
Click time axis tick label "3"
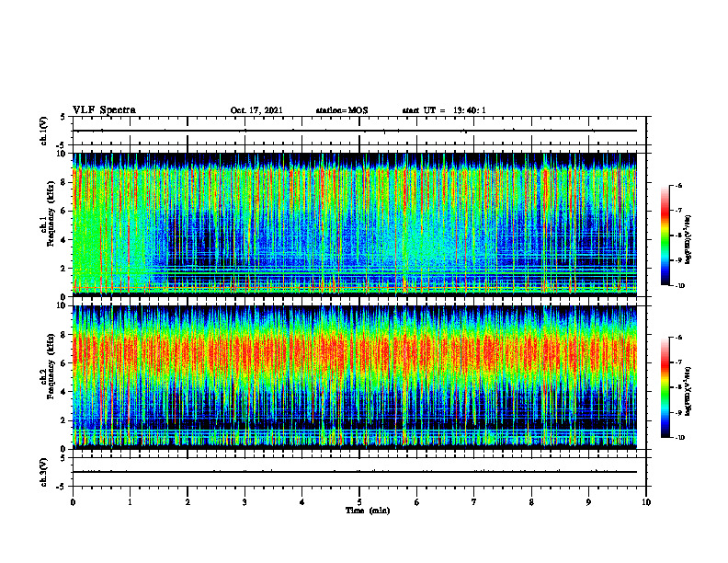[245, 502]
